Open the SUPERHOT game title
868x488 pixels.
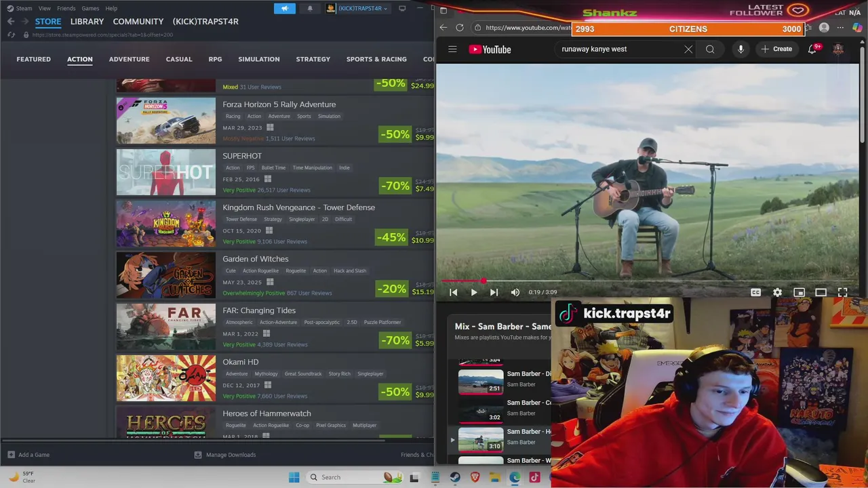(x=242, y=156)
